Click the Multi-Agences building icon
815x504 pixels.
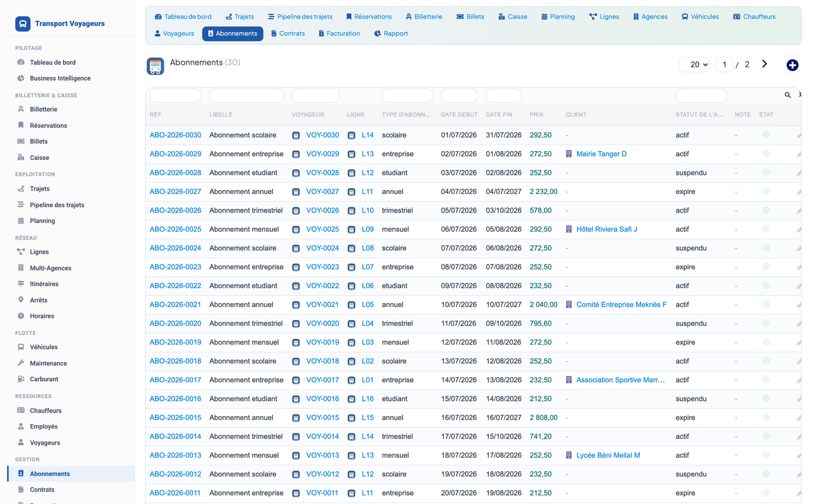[21, 268]
